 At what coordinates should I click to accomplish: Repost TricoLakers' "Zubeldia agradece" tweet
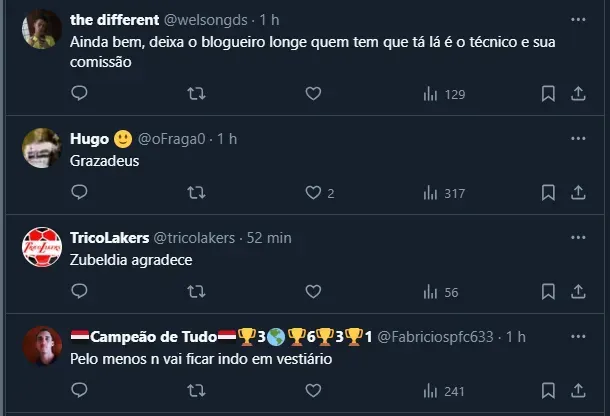197,292
